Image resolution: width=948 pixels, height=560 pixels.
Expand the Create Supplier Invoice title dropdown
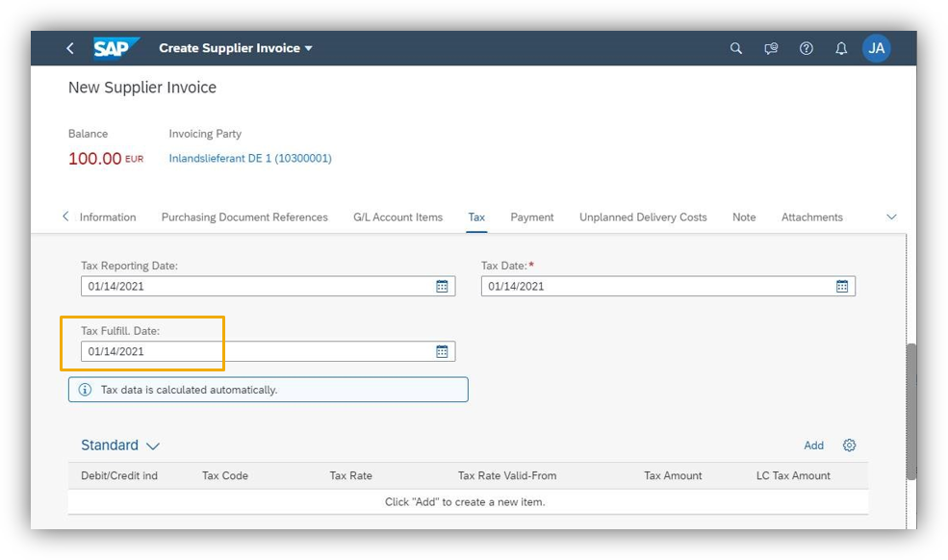(x=309, y=48)
